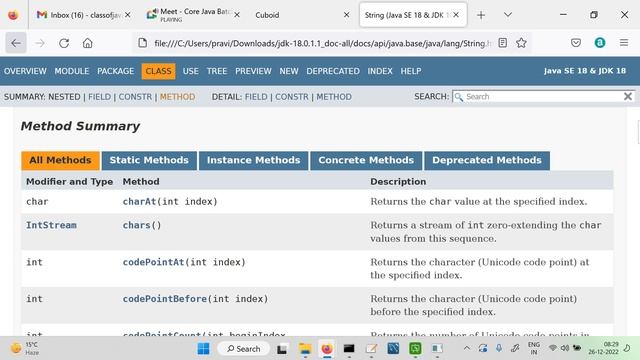Open PREVIEW in Javadoc navigation
Screen dimensions: 640x360
(x=253, y=71)
